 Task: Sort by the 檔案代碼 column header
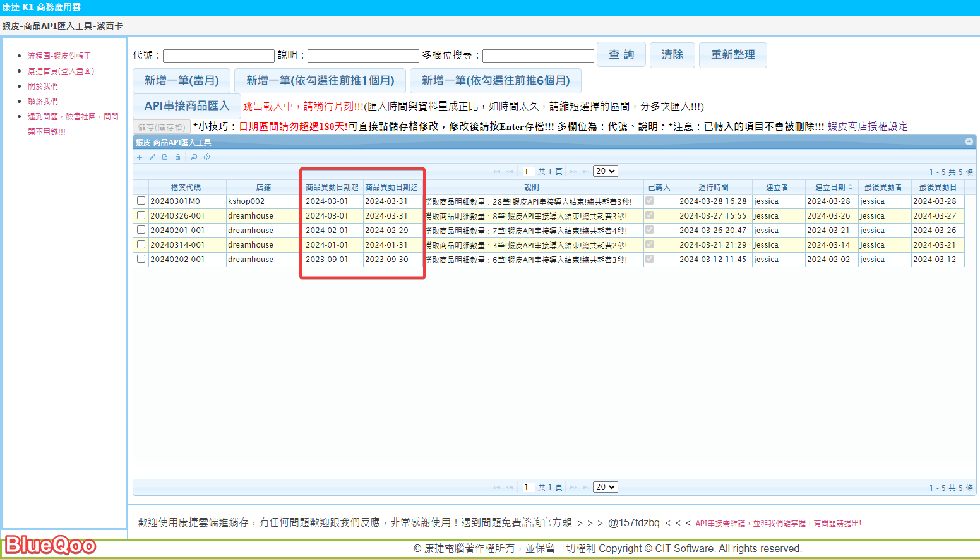click(x=186, y=188)
